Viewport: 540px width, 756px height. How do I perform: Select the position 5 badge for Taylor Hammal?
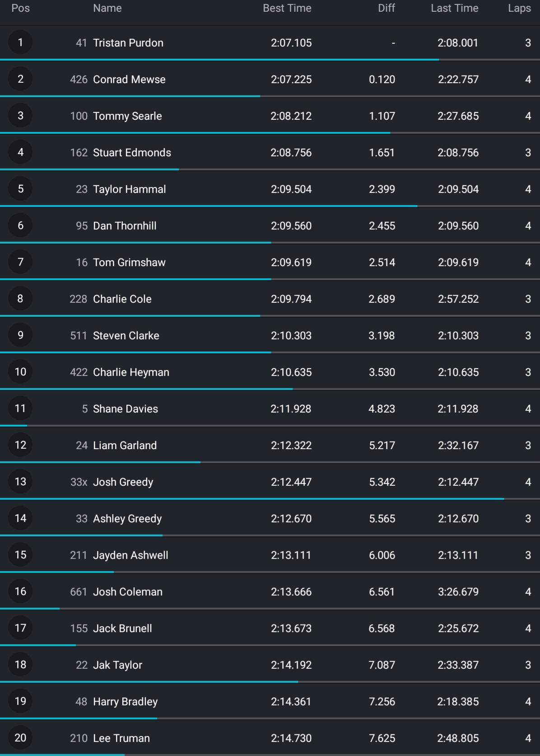[x=20, y=189]
